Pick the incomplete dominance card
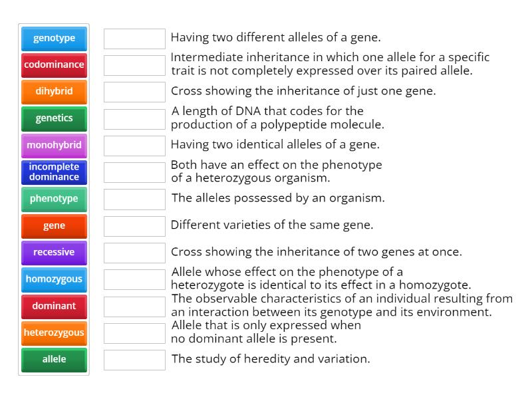This screenshot has height=399, width=532. point(53,172)
